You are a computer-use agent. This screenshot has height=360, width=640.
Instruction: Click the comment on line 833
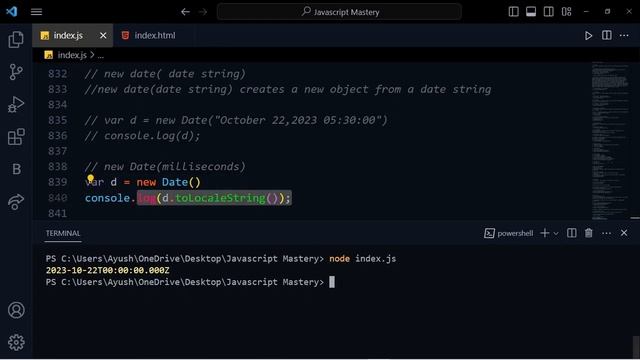288,89
